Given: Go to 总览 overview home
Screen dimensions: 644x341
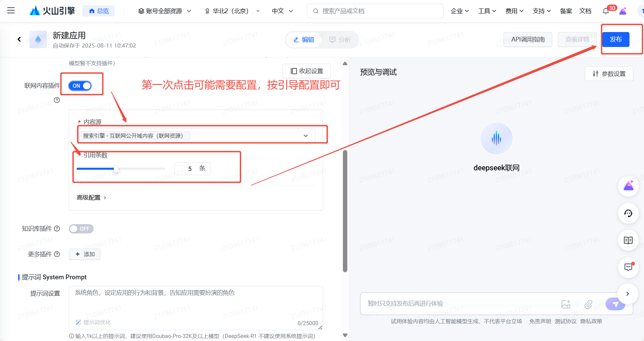Looking at the screenshot, I should tap(99, 11).
